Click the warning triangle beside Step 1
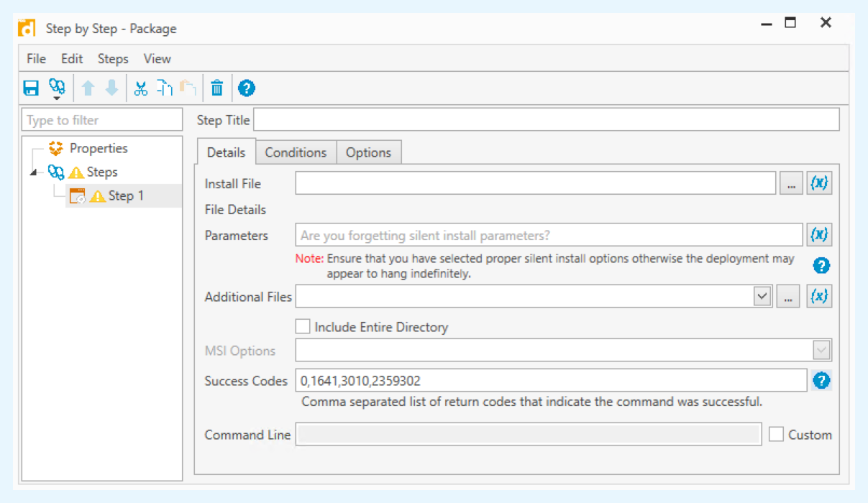 (98, 196)
